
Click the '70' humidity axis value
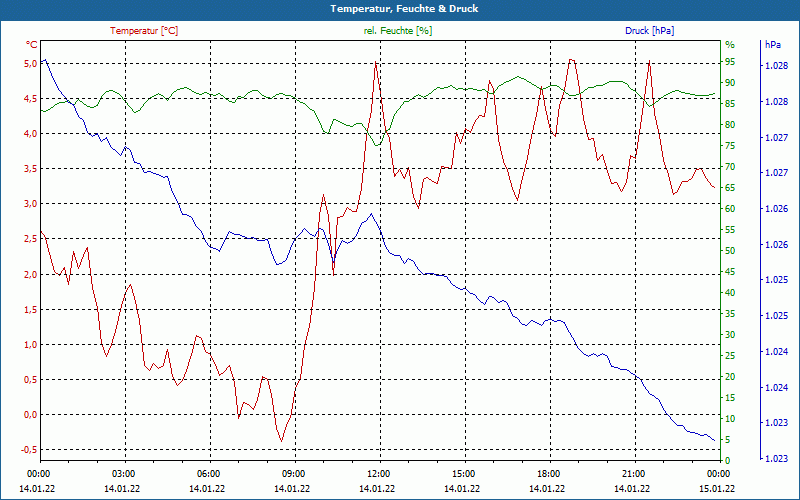pos(730,167)
